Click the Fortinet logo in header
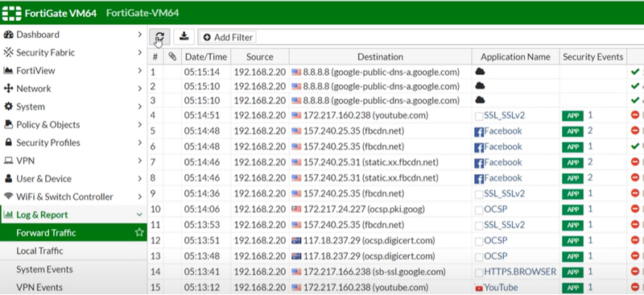 pyautogui.click(x=12, y=13)
